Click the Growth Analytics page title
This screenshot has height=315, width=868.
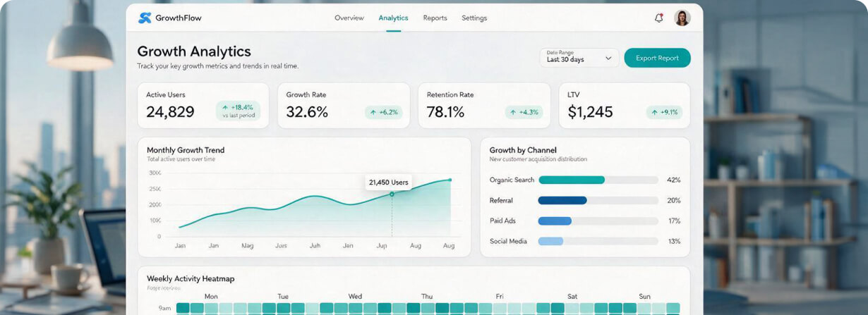pos(194,51)
